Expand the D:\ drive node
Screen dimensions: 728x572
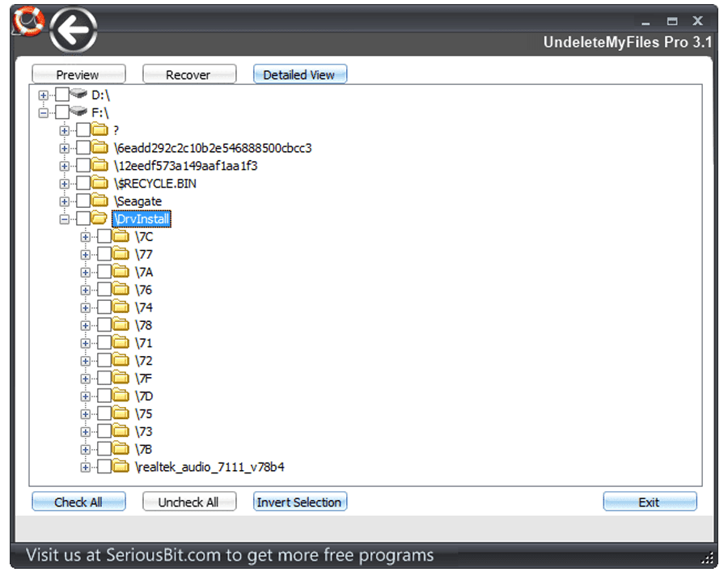pyautogui.click(x=44, y=95)
